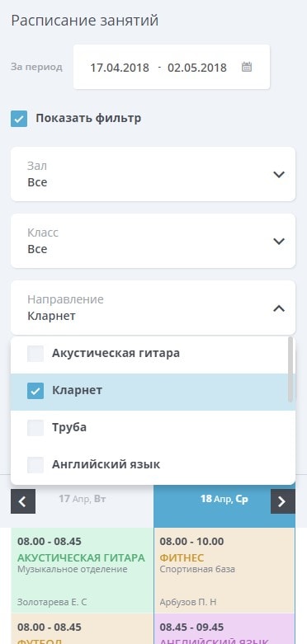
Task: Expand the Класс dropdown
Action: click(x=153, y=241)
